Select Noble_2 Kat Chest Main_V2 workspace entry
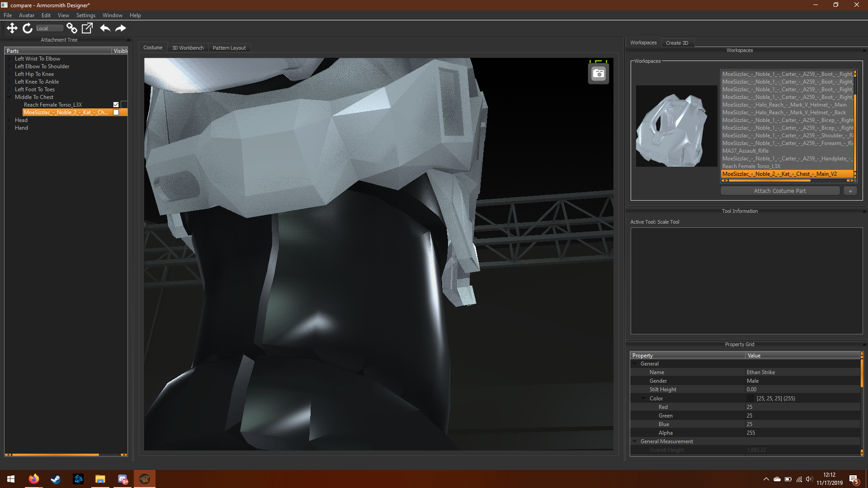The width and height of the screenshot is (868, 488). 787,174
